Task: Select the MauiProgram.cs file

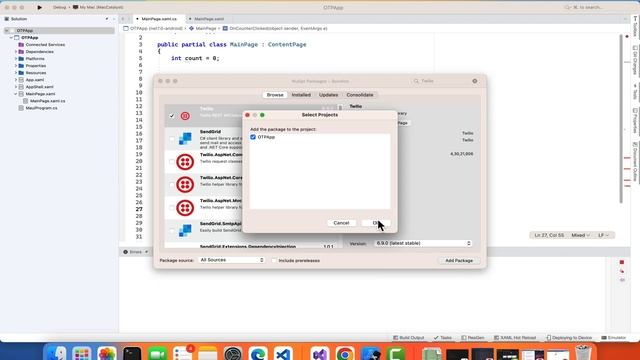Action: (41, 108)
